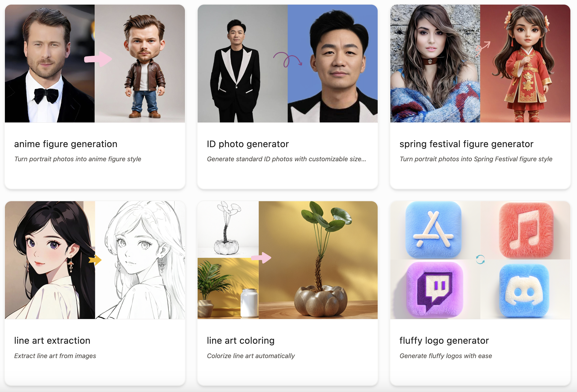Click the 'Generate fluffy logos with ease' description
577x392 pixels.
click(446, 356)
